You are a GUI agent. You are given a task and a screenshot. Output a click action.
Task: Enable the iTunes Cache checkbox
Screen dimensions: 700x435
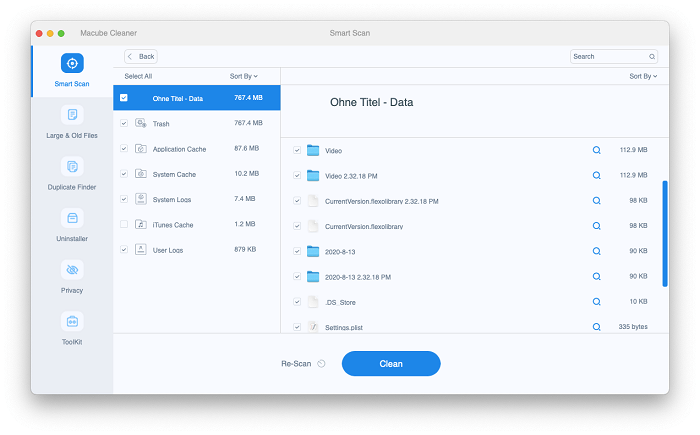pyautogui.click(x=124, y=224)
